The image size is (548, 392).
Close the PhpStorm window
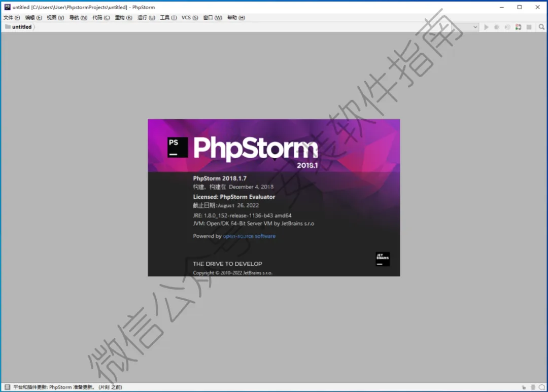(x=537, y=7)
